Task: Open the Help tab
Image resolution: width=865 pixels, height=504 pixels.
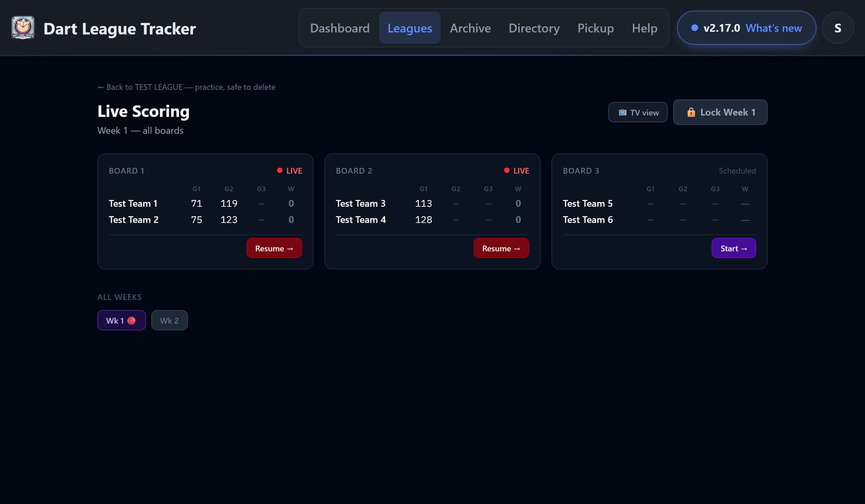Action: coord(644,28)
